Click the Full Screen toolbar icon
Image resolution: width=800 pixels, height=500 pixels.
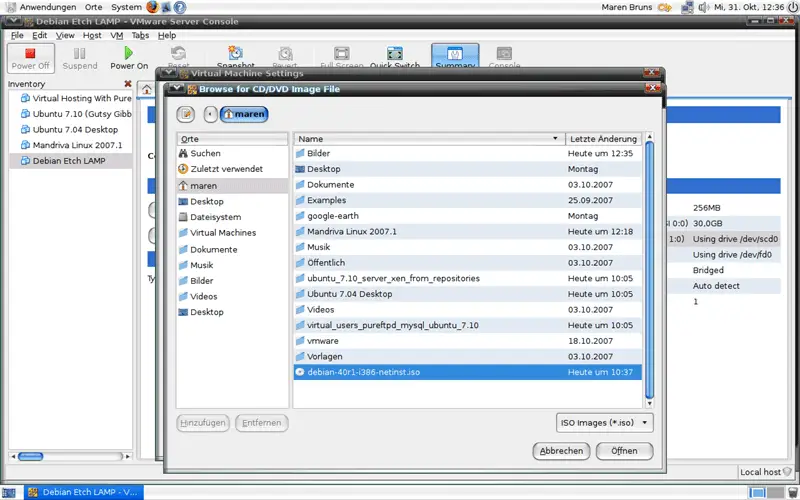click(341, 54)
